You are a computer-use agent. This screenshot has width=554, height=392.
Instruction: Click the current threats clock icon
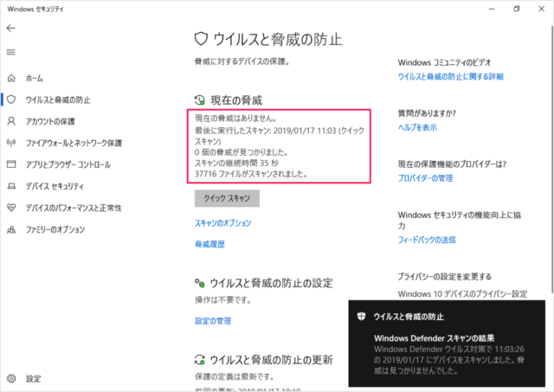pos(200,100)
